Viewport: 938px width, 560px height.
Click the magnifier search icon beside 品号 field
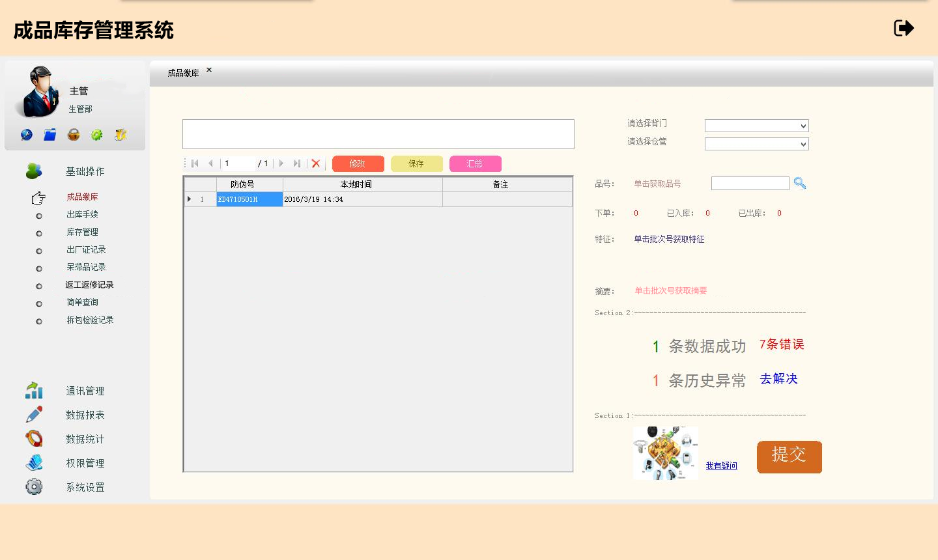coord(800,184)
